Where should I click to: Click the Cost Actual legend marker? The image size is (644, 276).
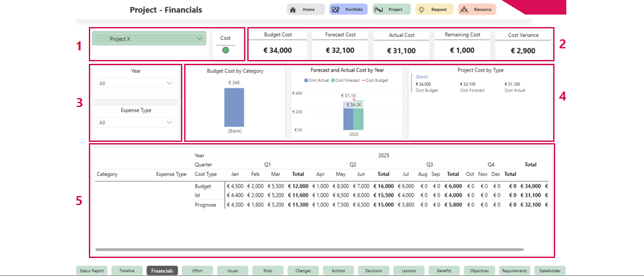305,80
